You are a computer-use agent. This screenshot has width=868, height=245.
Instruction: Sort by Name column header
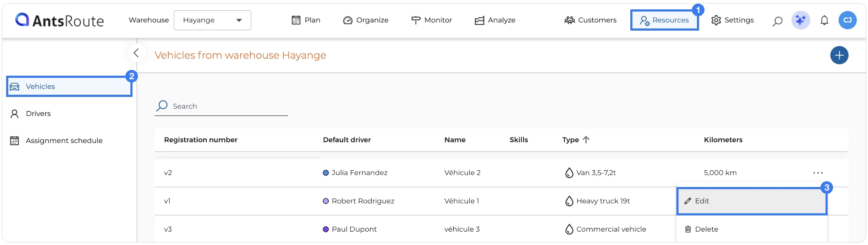pos(455,140)
